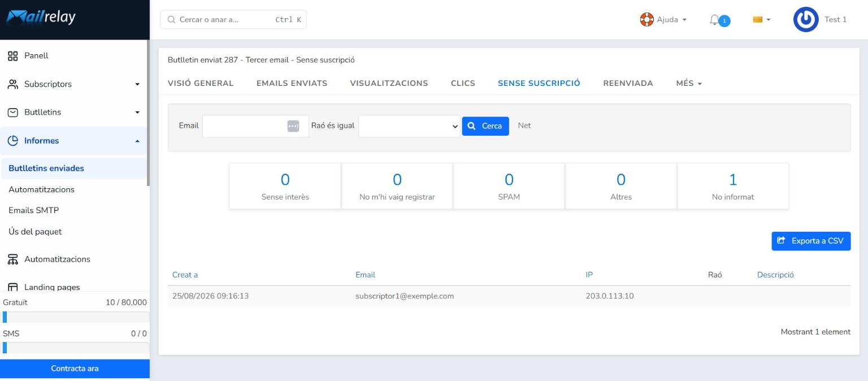Click the SMS usage progress bar

[76, 348]
